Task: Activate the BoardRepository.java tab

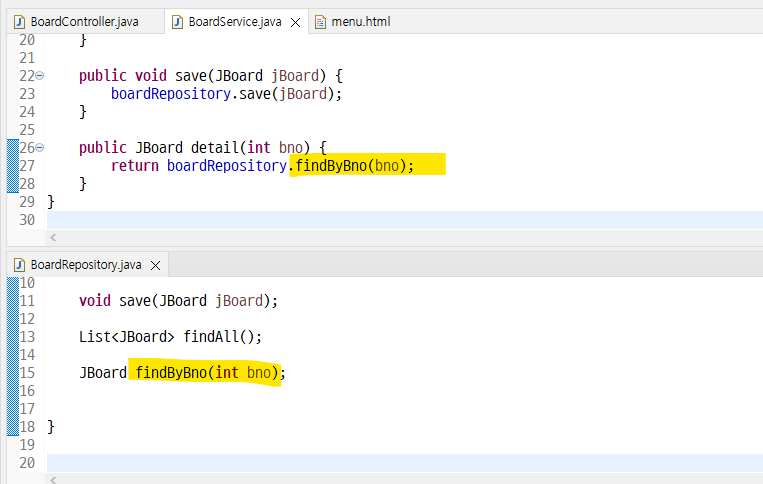Action: (86, 265)
